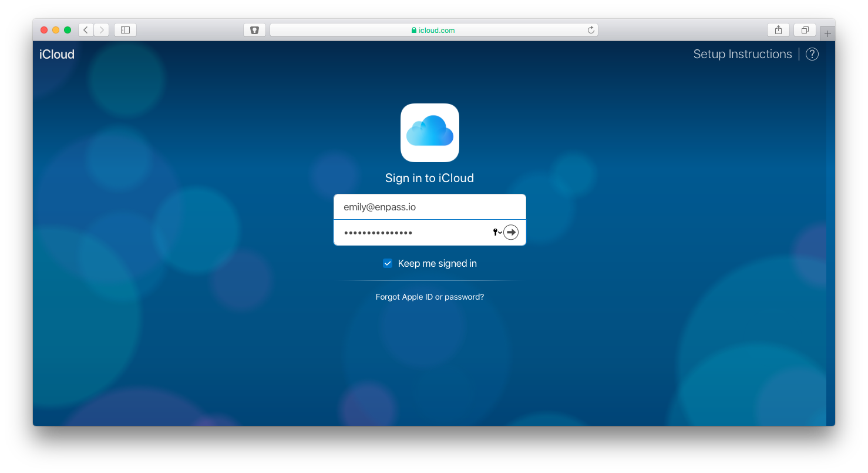Uncheck Keep me signed in checkbox
868x473 pixels.
388,263
